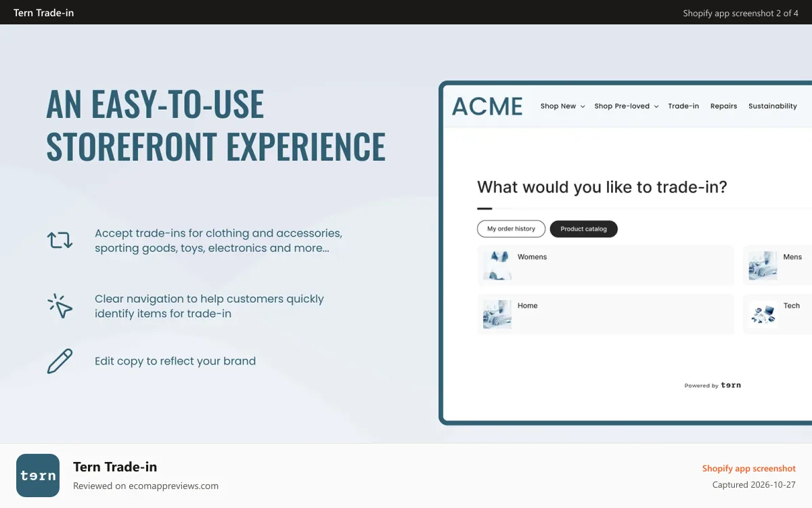The image size is (812, 508).
Task: Click the 'Tern Trade-in' title in top bar
Action: tap(44, 13)
